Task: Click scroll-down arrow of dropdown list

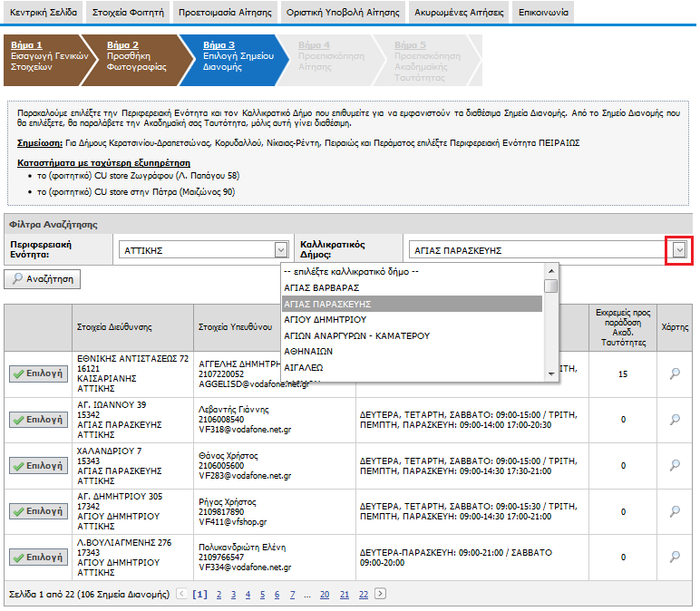Action: tap(551, 374)
